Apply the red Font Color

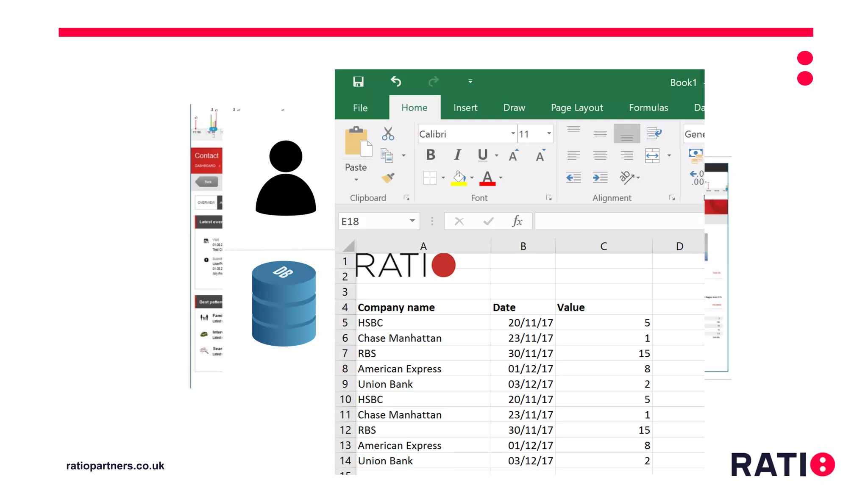pyautogui.click(x=487, y=178)
